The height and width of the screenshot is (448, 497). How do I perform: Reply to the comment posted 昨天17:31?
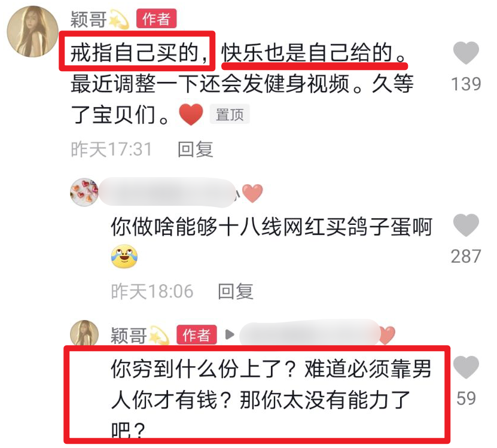[x=195, y=150]
